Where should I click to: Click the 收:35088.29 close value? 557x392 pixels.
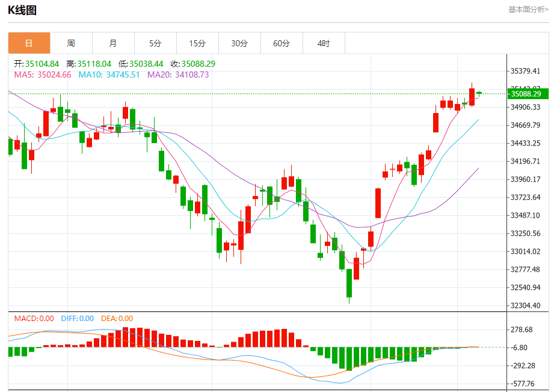tap(193, 64)
